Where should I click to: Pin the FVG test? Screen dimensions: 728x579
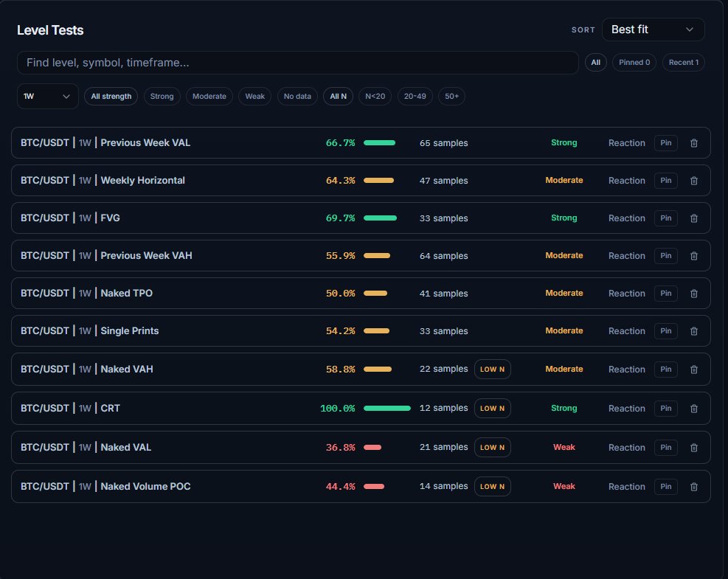[666, 218]
